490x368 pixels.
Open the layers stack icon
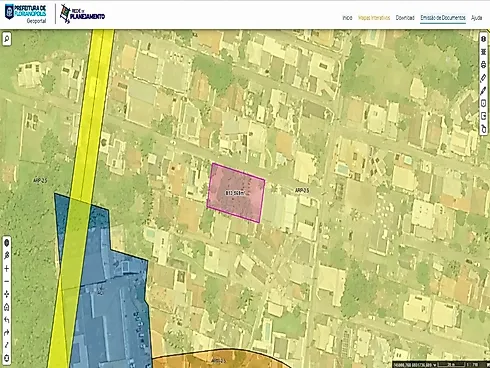tap(484, 52)
